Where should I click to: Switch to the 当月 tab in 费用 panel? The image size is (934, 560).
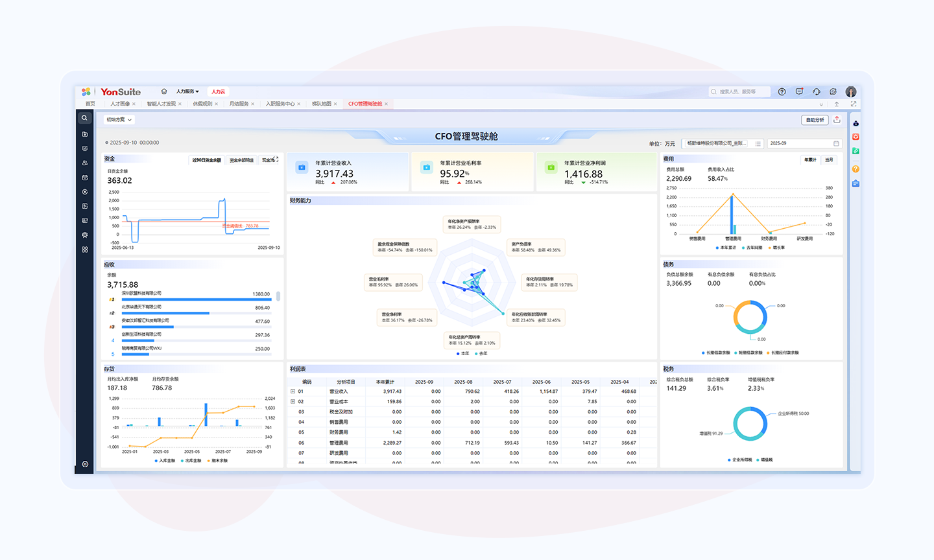(829, 159)
